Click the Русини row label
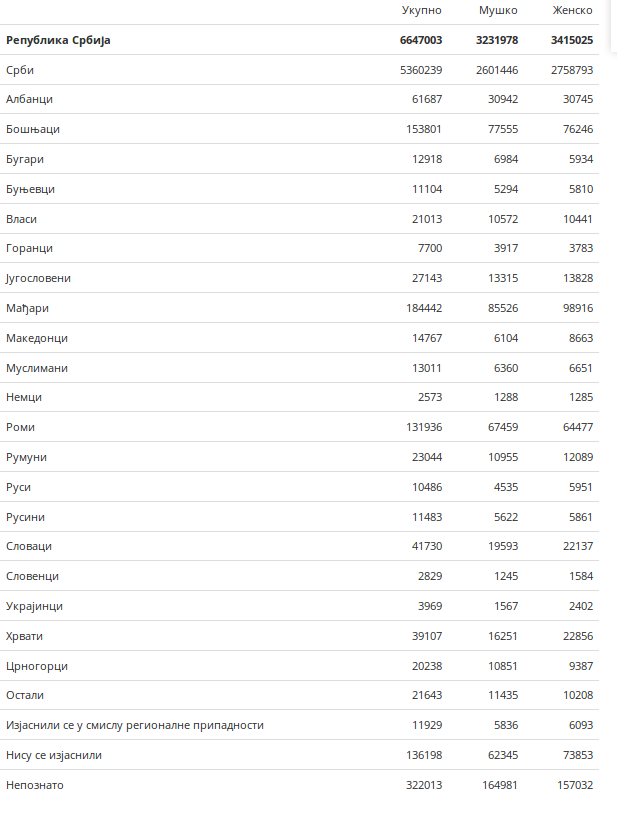The image size is (617, 825). tap(25, 517)
